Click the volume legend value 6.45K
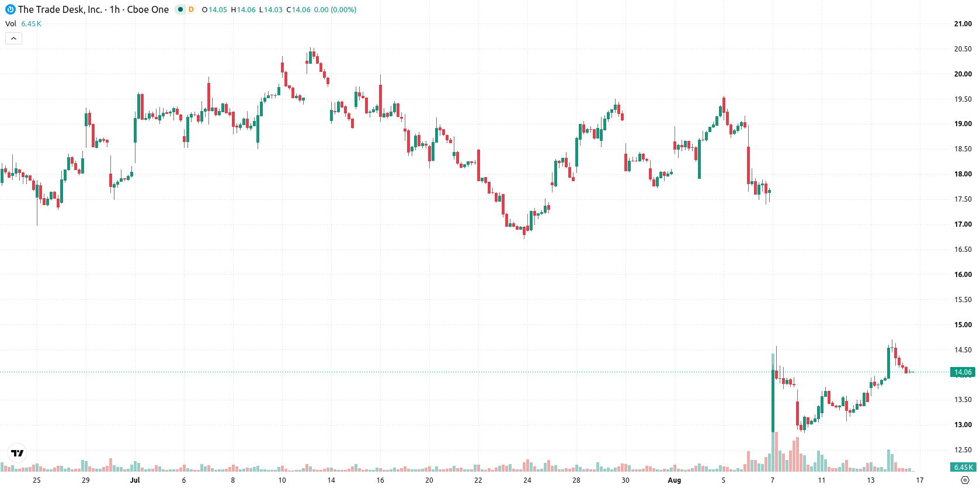 click(31, 24)
